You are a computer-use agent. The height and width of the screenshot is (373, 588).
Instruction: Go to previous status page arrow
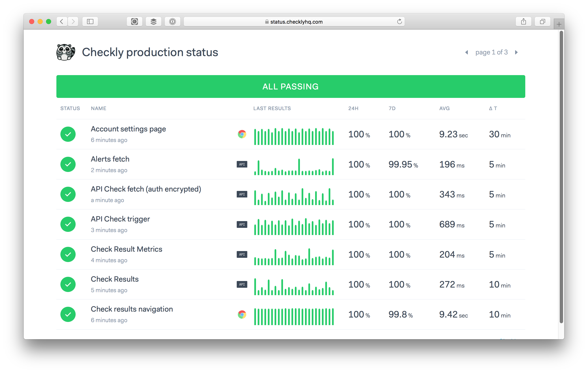467,53
